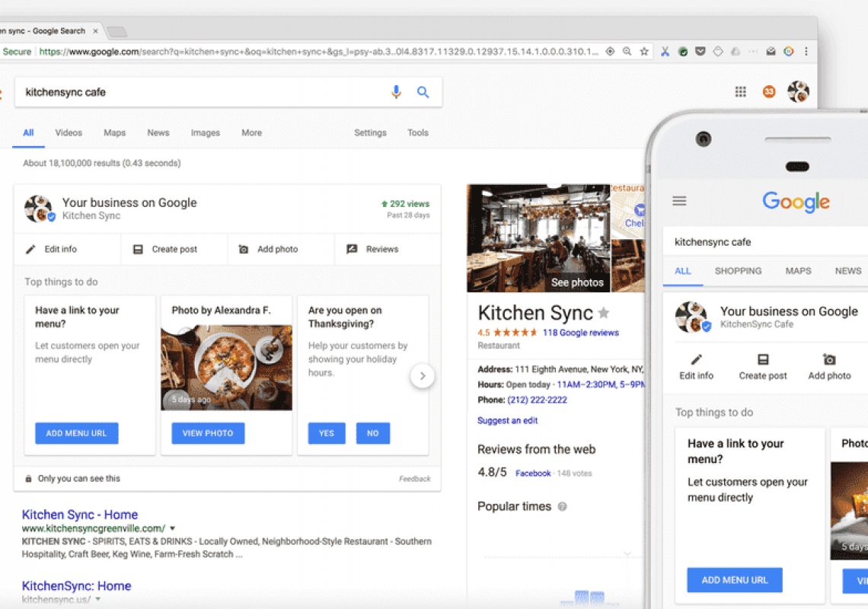The width and height of the screenshot is (868, 609).
Task: Open Chrome three-dot menu
Action: [x=806, y=52]
